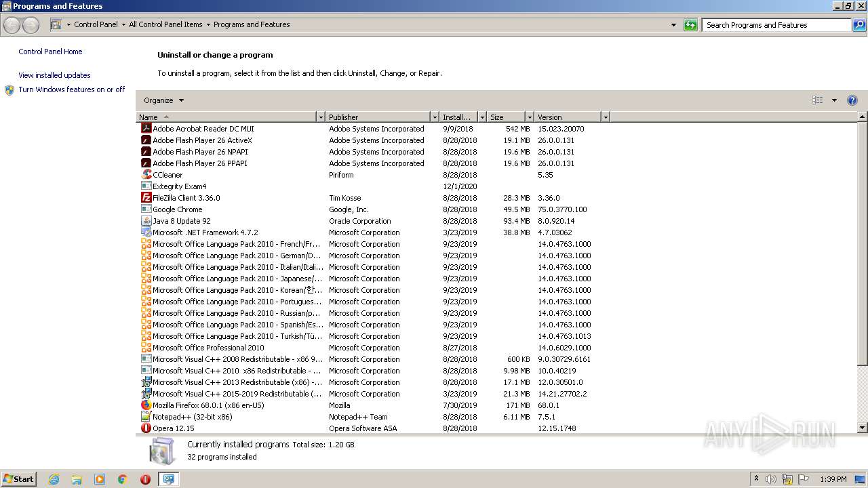Expand All Control Panel Items breadcrumb arrow

(208, 25)
